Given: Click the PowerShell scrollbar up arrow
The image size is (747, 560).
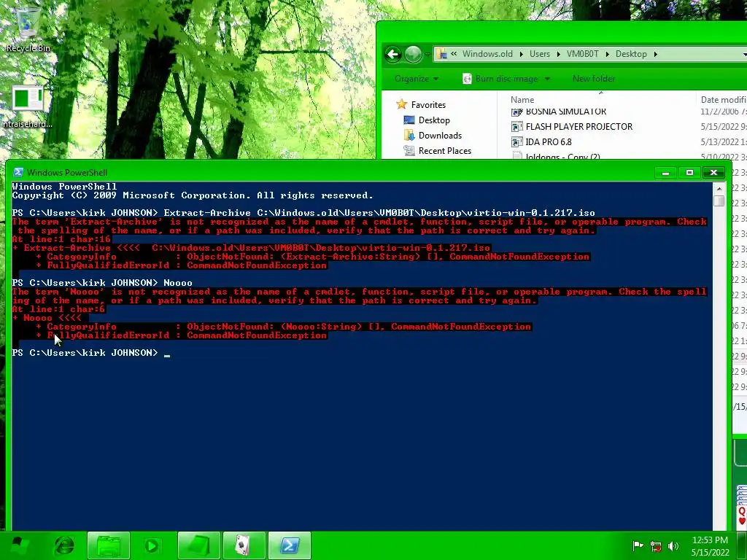Looking at the screenshot, I should pos(719,189).
